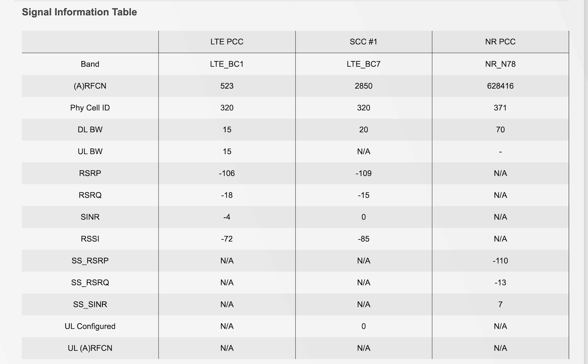Image resolution: width=588 pixels, height=364 pixels.
Task: Select the RSRP value -106
Action: (227, 174)
